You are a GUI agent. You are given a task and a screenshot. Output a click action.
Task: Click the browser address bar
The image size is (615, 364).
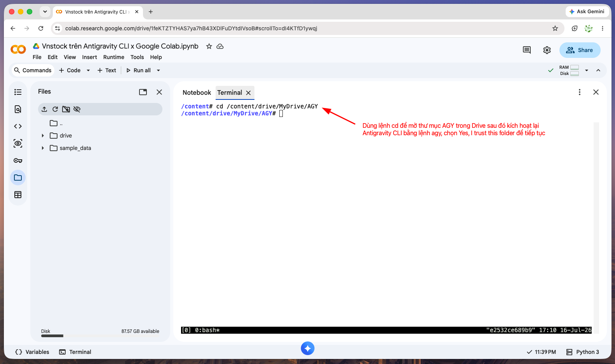pos(307,28)
